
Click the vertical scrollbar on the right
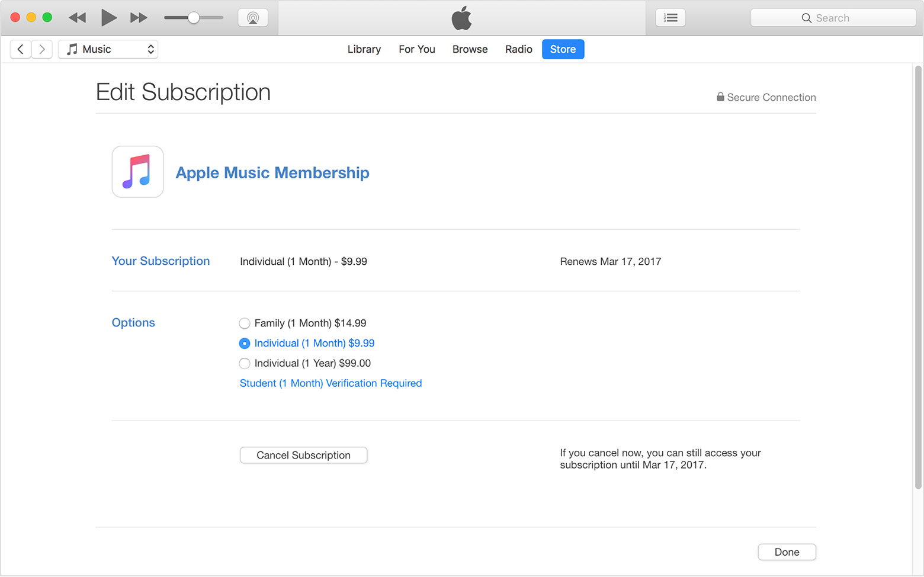pos(918,278)
